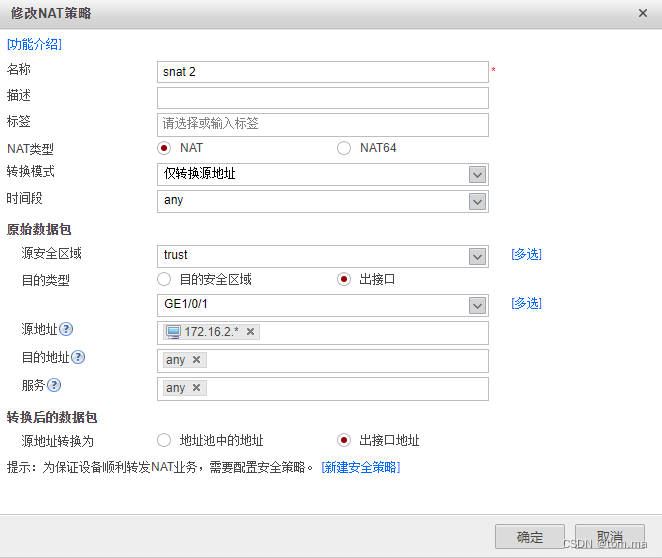This screenshot has width=662, height=558.
Task: Click inside the 服务 input box
Action: pyautogui.click(x=323, y=389)
